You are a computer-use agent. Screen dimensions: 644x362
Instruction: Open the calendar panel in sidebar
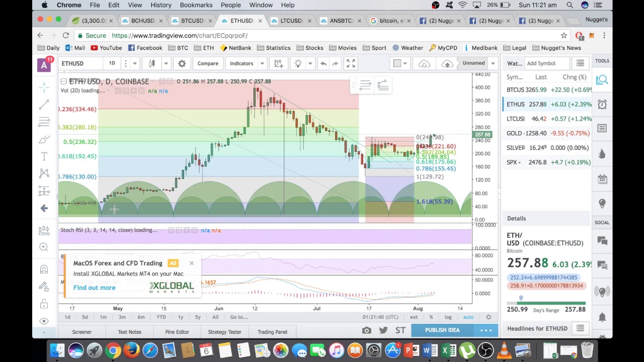[x=602, y=179]
